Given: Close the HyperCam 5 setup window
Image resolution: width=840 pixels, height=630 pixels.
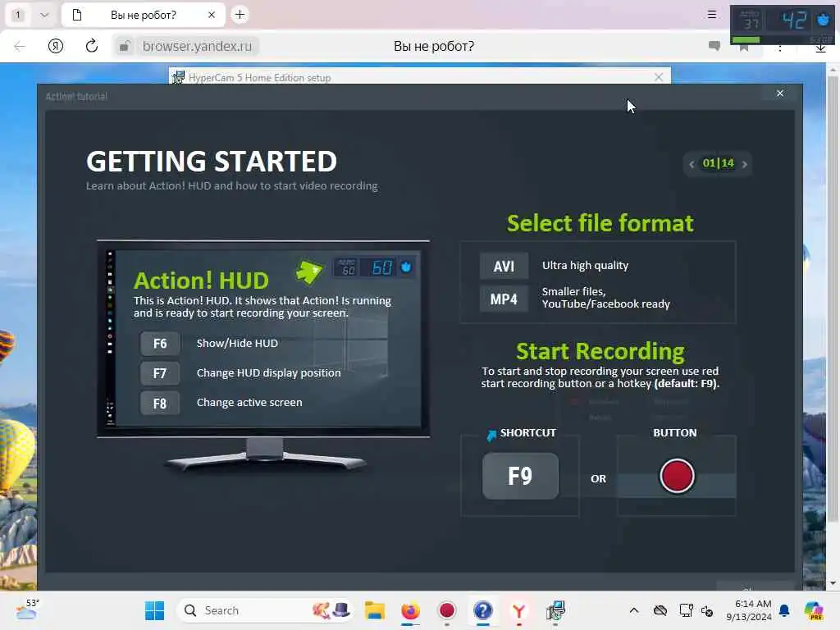Looking at the screenshot, I should click(659, 77).
